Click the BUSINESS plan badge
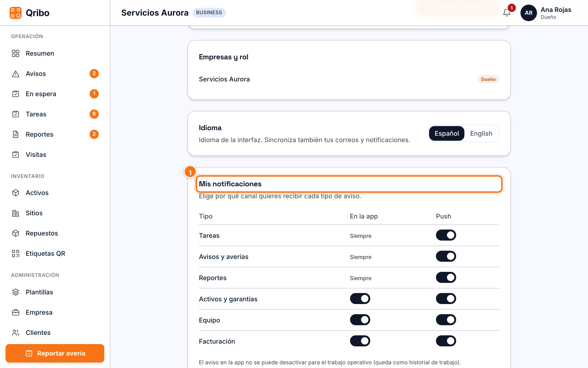This screenshot has width=588, height=368. [209, 13]
